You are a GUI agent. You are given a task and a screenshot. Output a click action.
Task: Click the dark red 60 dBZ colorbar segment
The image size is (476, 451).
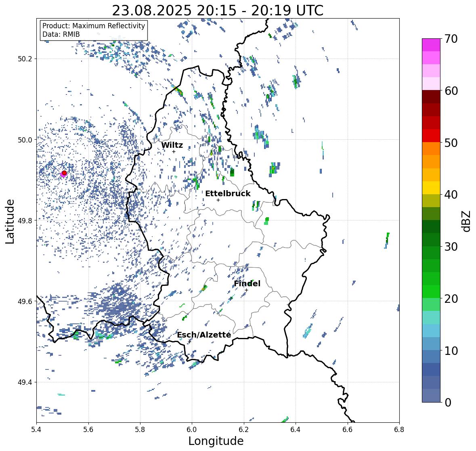click(431, 97)
